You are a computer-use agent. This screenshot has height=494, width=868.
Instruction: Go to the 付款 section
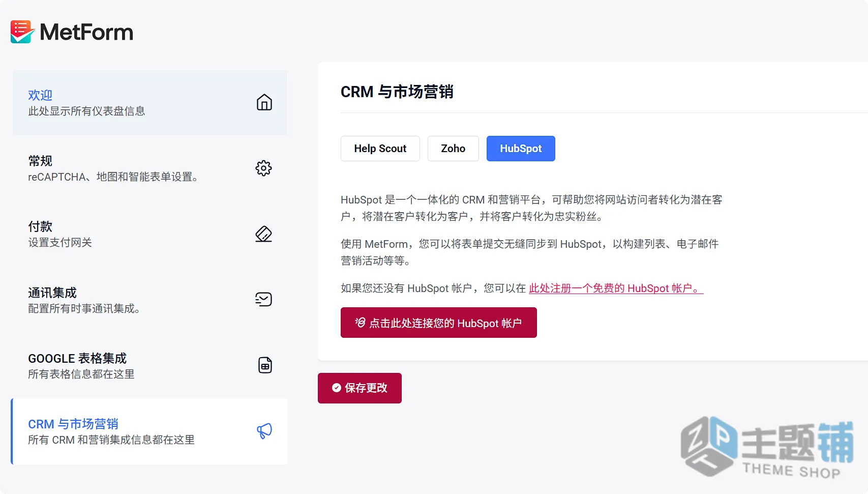pyautogui.click(x=150, y=234)
